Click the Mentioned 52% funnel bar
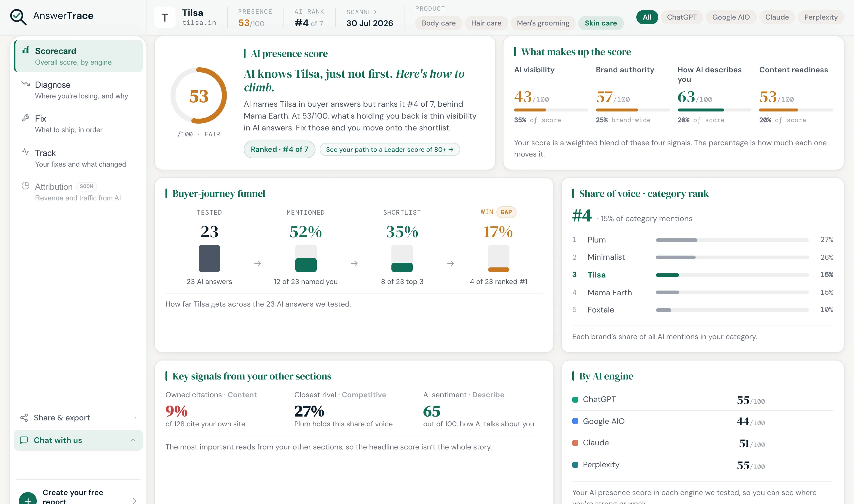 tap(306, 259)
